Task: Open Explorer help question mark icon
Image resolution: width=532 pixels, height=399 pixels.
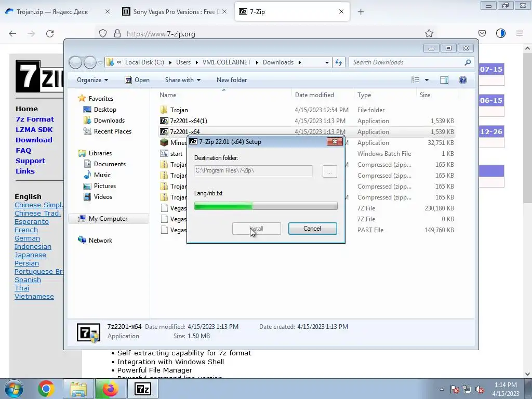Action: [x=463, y=80]
